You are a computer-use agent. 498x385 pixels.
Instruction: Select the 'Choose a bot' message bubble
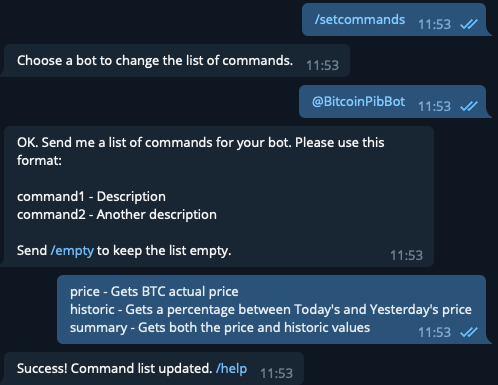click(175, 61)
